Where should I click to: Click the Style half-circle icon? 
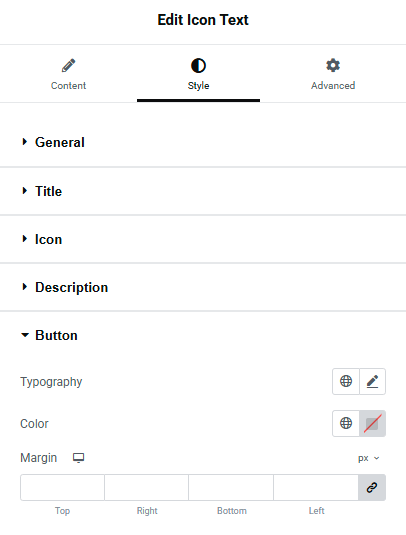point(198,66)
